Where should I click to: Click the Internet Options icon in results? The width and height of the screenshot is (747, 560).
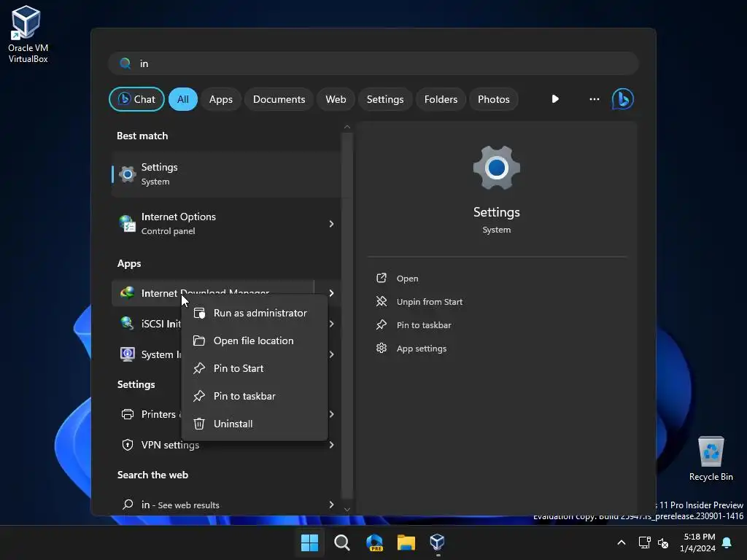click(127, 224)
